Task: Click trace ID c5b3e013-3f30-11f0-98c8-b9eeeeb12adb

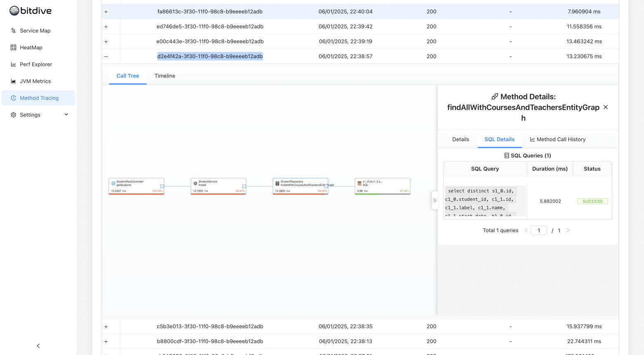Action: [210, 327]
